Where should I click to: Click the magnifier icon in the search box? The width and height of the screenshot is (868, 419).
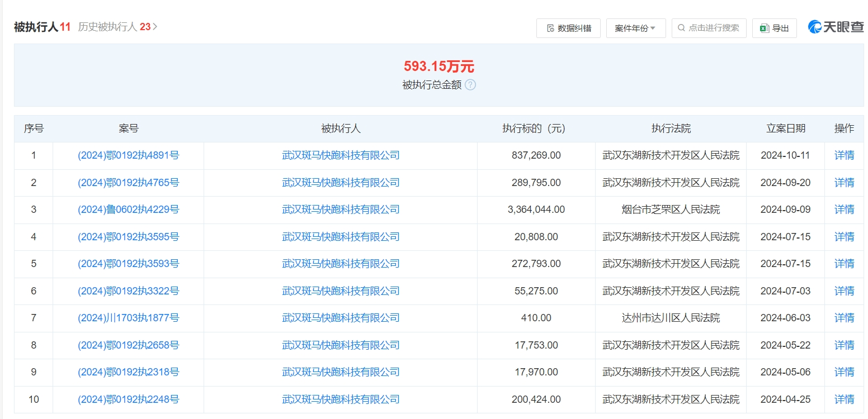pyautogui.click(x=681, y=28)
